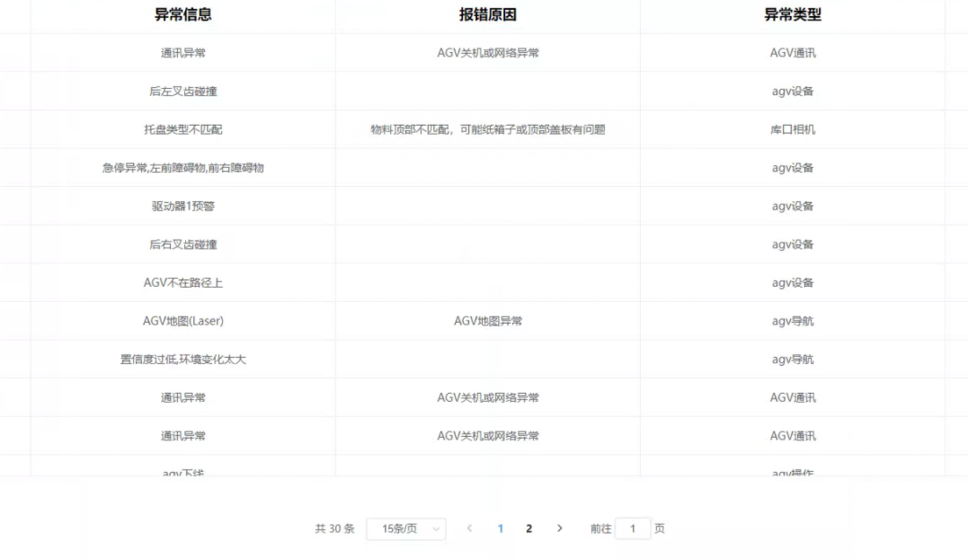Go to the previous page using the left arrow

coord(469,529)
